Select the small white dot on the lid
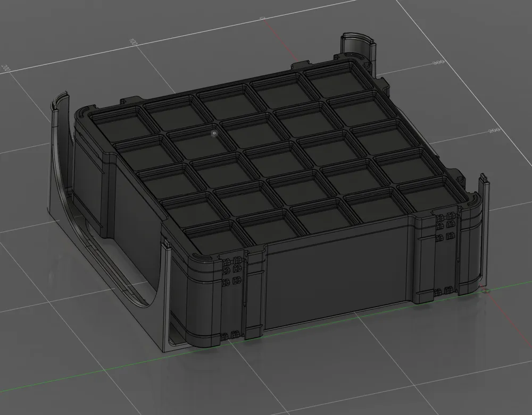The height and width of the screenshot is (415, 532). pos(214,132)
